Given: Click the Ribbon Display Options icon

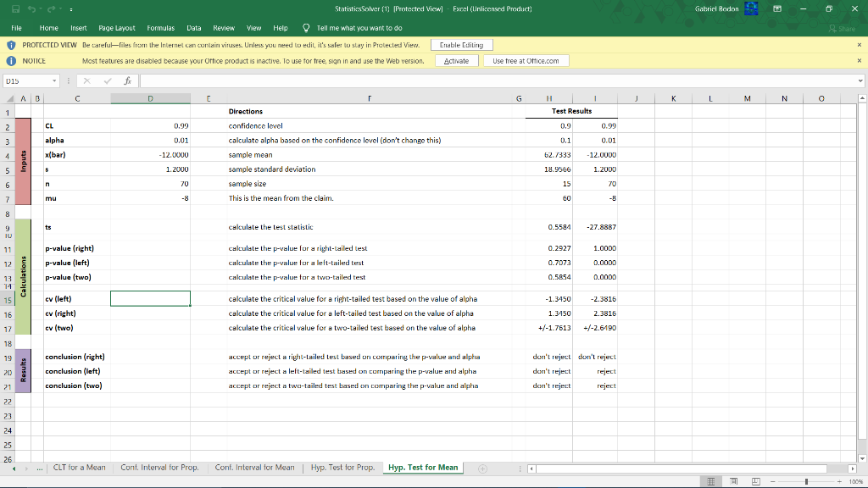Looking at the screenshot, I should pyautogui.click(x=777, y=8).
